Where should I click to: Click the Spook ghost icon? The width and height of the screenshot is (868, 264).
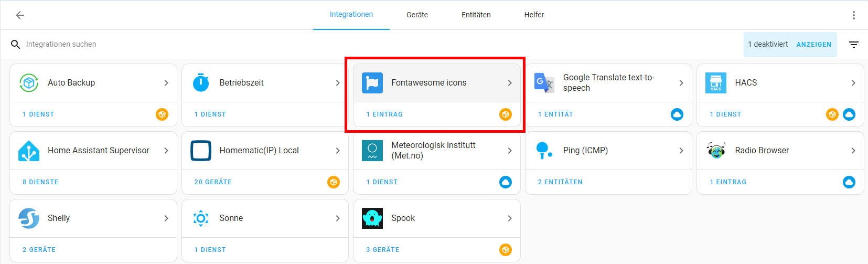[x=372, y=218]
